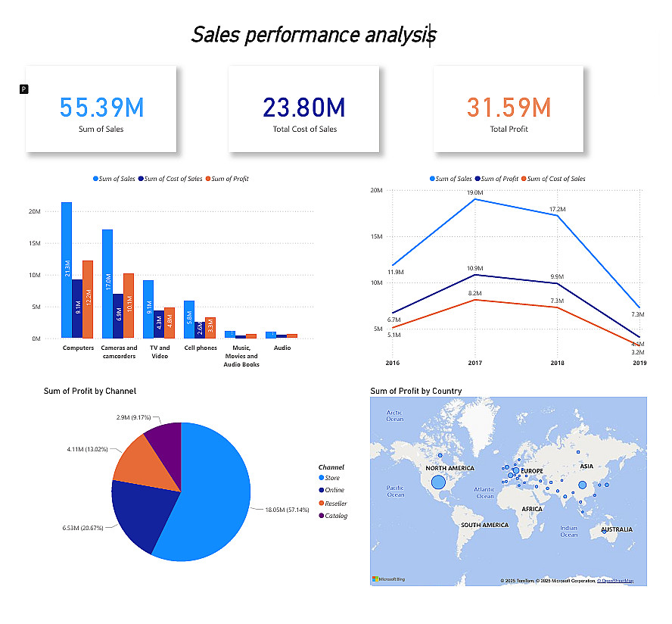The height and width of the screenshot is (624, 672).
Task: Click the 6.53M (20.67%) pie data label
Action: coord(82,528)
